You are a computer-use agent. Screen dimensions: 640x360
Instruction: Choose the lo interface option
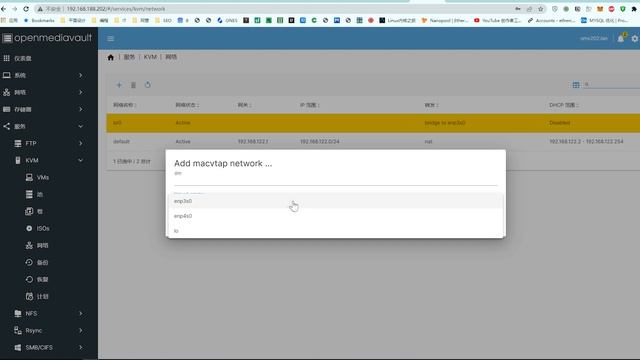point(336,231)
